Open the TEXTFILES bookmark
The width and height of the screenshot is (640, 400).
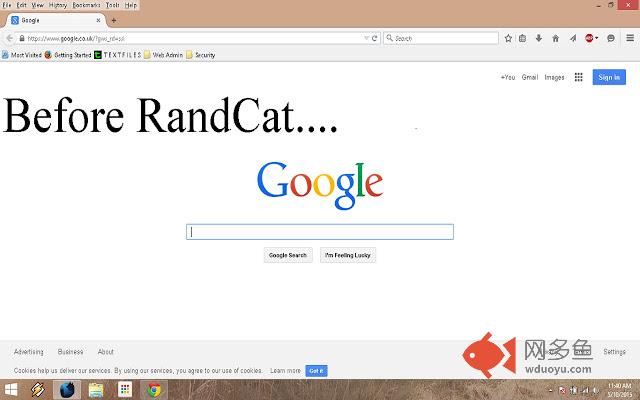point(118,55)
